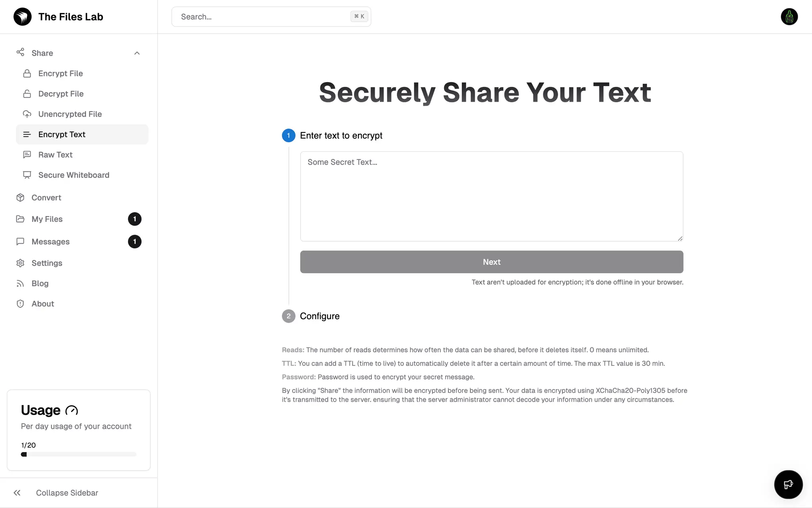The width and height of the screenshot is (812, 508).
Task: Open the Messages icon in sidebar
Action: coord(20,241)
